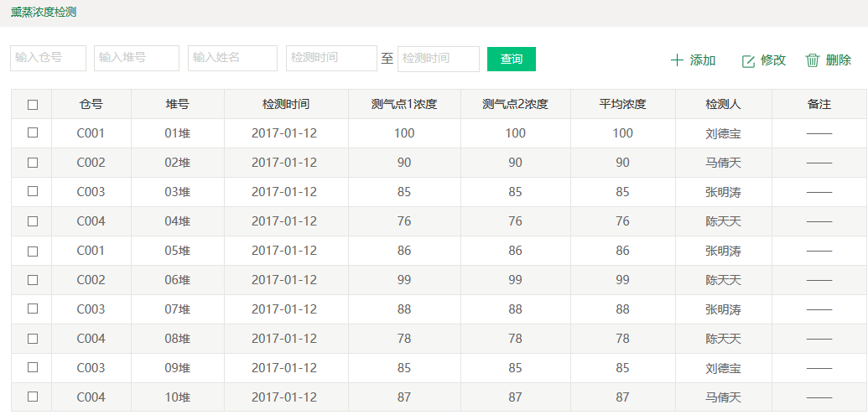This screenshot has width=868, height=415.
Task: Click 张明涛 in the 03堆 row
Action: 723,192
